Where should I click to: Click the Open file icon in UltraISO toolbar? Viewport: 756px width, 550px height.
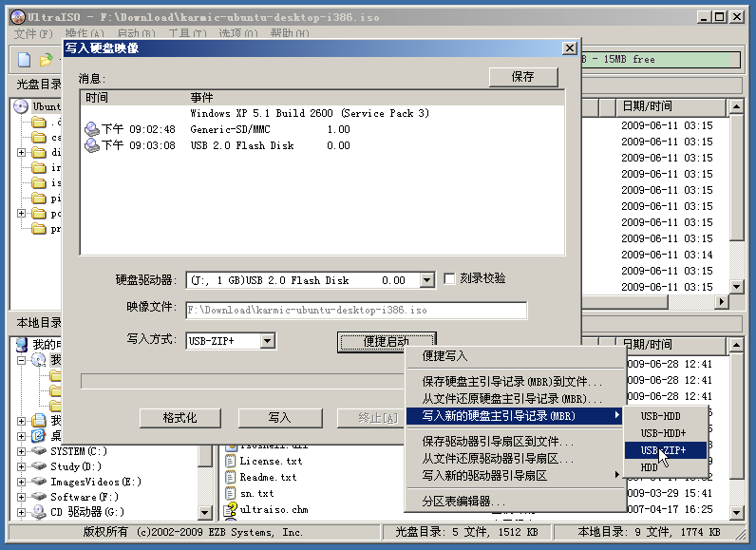(46, 60)
